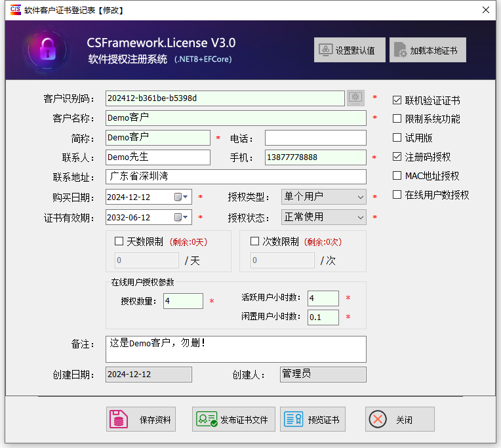Expand the 授权状态 dropdown
The height and width of the screenshot is (448, 501).
pyautogui.click(x=361, y=216)
